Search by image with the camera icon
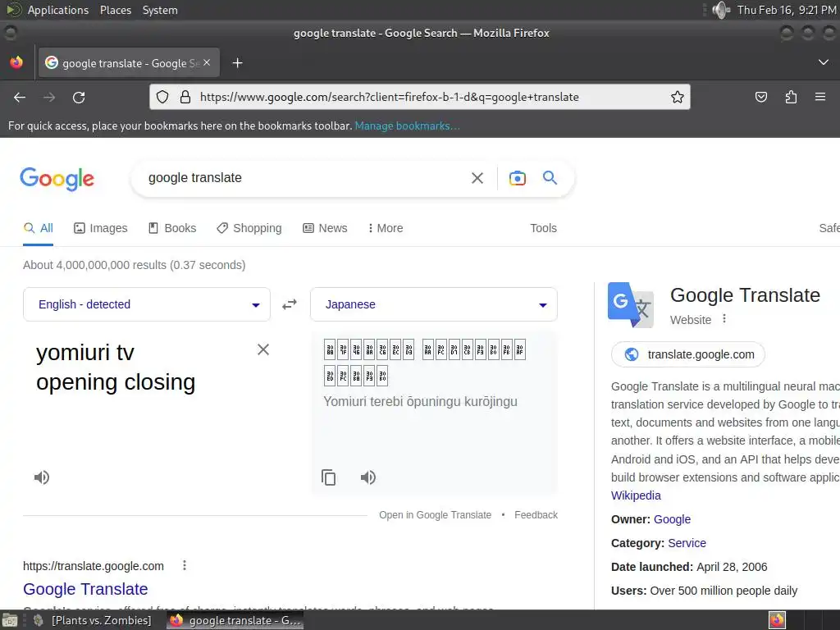The width and height of the screenshot is (840, 630). (x=518, y=178)
